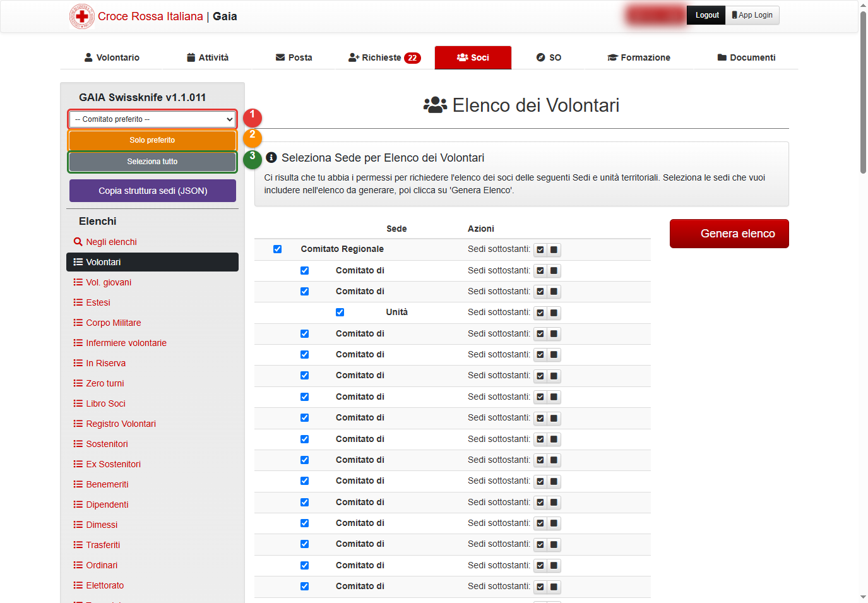Open the Documenti tab
The image size is (868, 603).
[x=746, y=57]
